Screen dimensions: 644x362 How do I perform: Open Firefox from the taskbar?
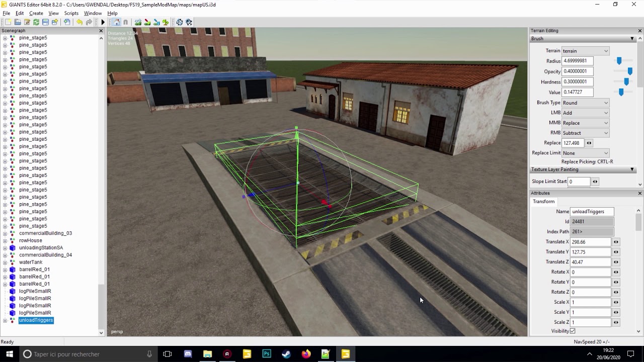[x=306, y=354]
